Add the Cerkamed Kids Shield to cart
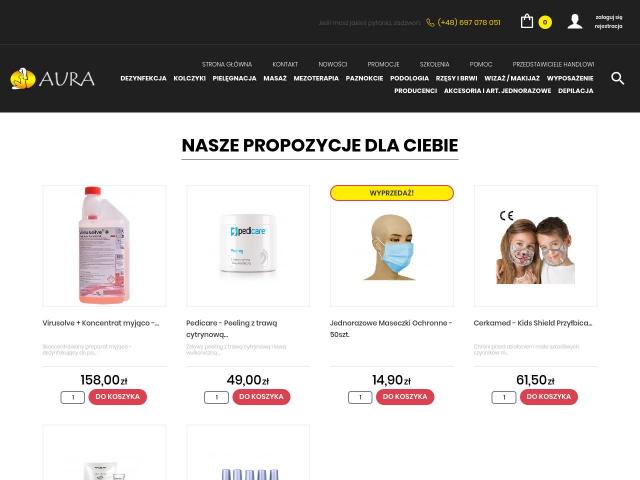Screen dimensions: 640x480 (549, 397)
